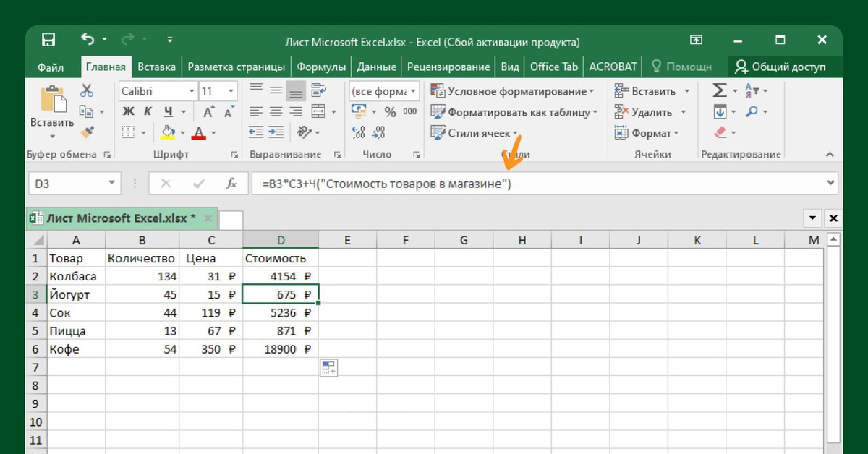Click the Wrap Text icon
This screenshot has width=868, height=454.
[319, 90]
